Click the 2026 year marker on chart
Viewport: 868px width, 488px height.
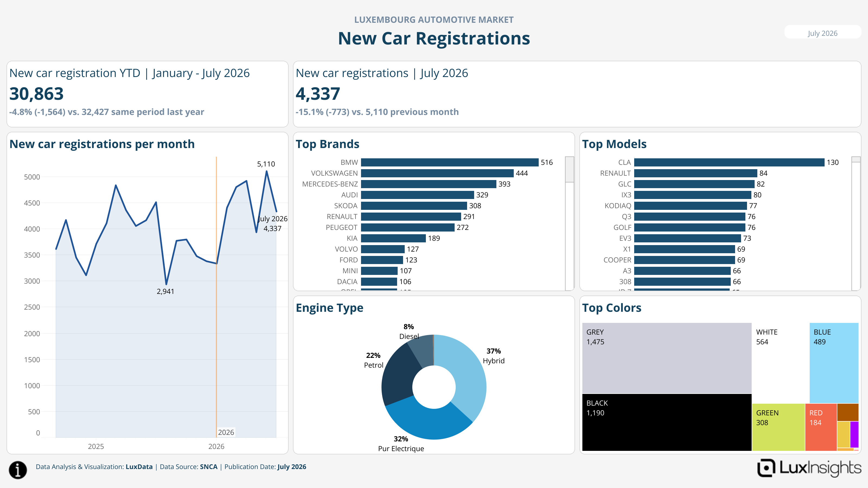pos(226,432)
